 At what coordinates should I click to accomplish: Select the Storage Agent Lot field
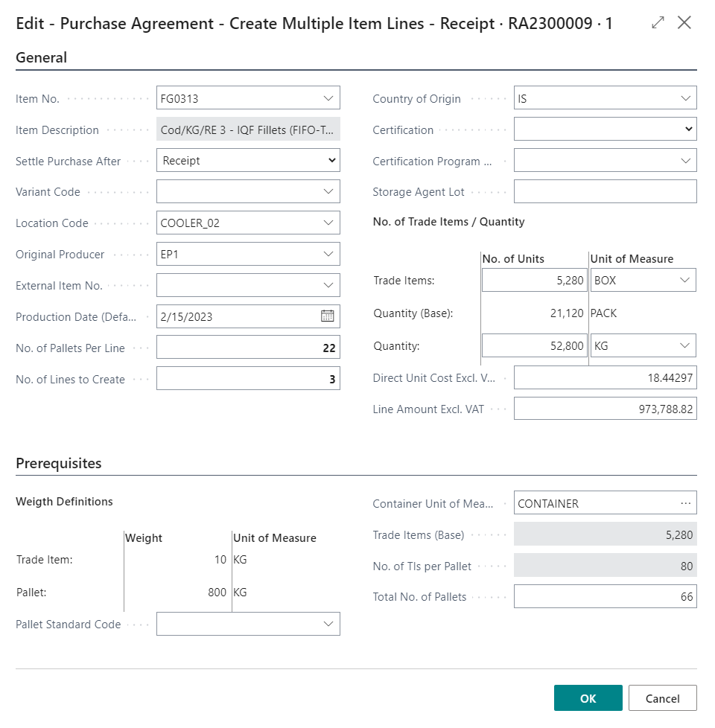(x=605, y=192)
